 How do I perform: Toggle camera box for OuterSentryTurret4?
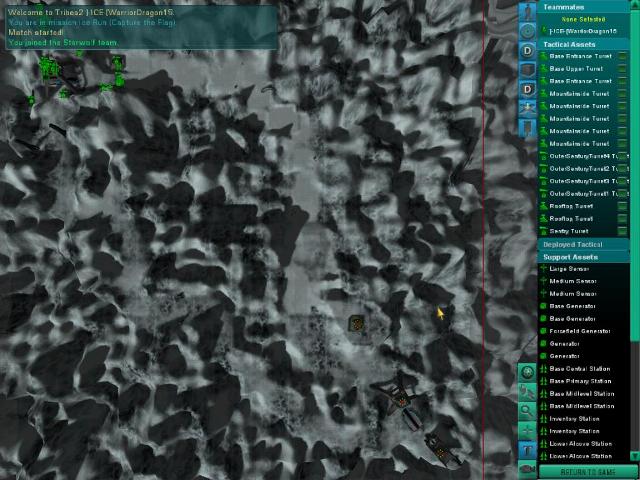pyautogui.click(x=622, y=156)
